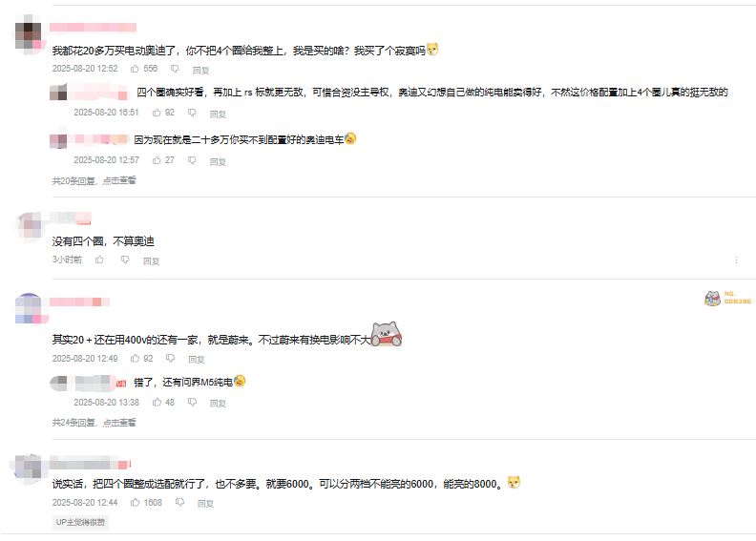Like the comment with 556 likes

coord(135,69)
